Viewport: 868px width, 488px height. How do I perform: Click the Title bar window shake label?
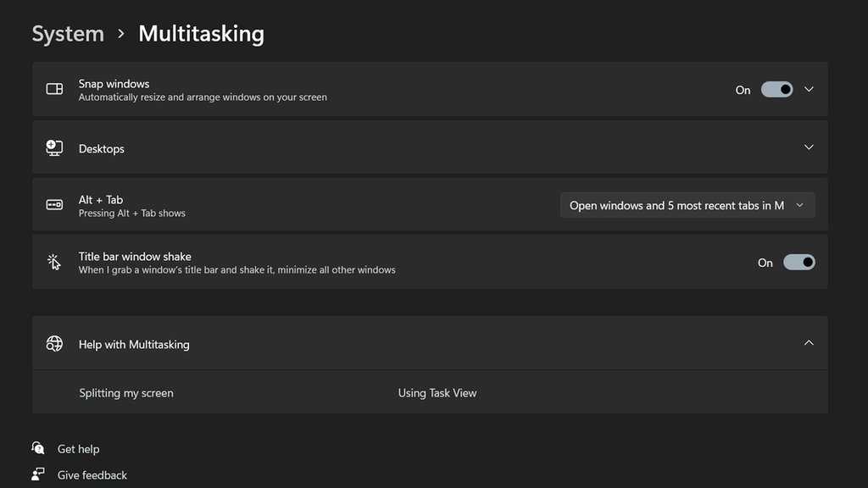coord(135,256)
